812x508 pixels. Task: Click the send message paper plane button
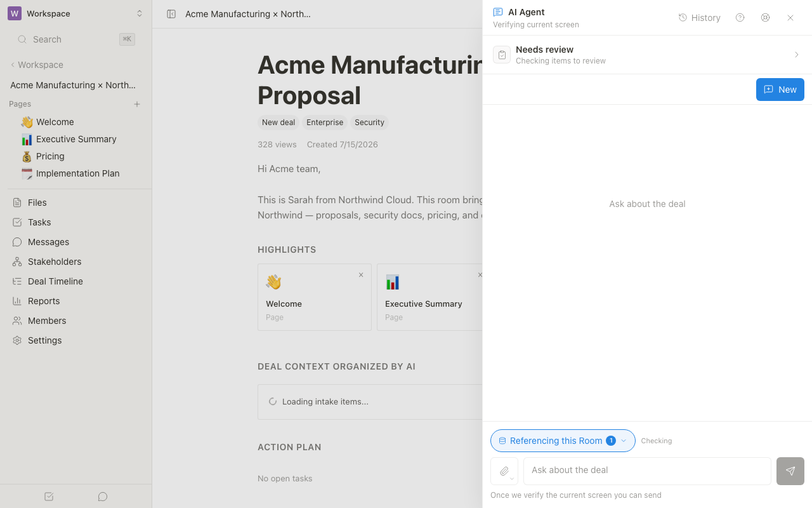tap(790, 471)
